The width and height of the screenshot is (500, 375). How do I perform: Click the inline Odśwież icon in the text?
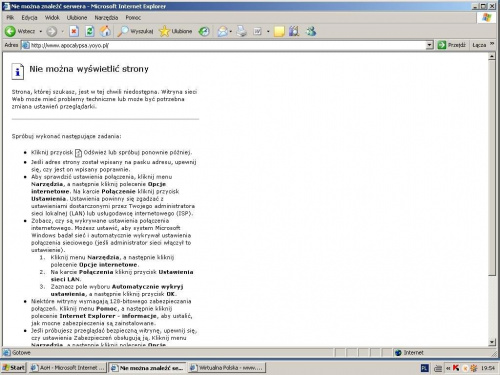(x=78, y=153)
